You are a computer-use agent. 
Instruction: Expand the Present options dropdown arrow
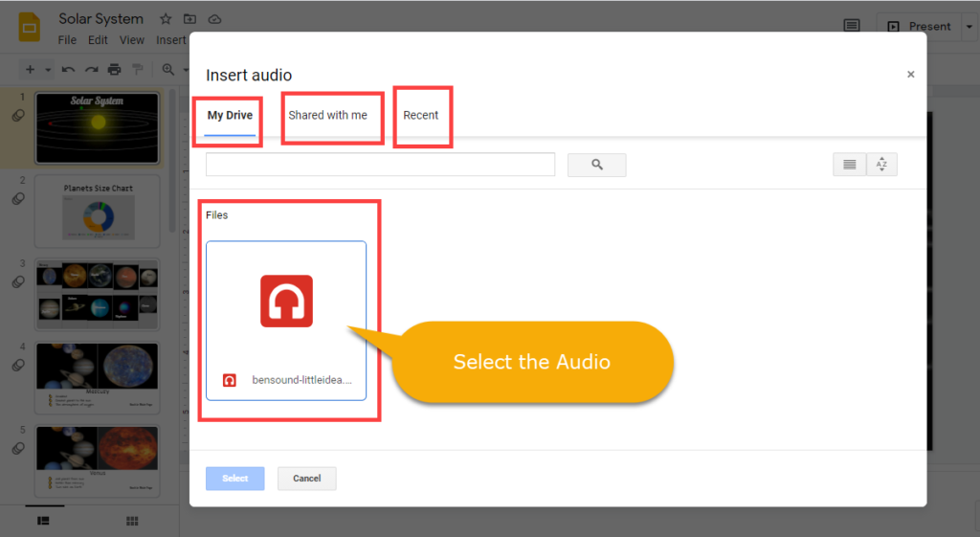(x=969, y=27)
